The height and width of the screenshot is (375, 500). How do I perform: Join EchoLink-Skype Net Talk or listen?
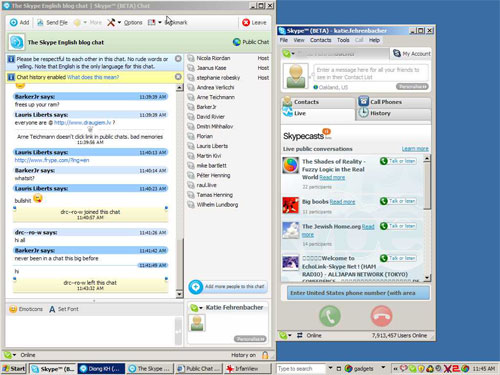coord(398,258)
